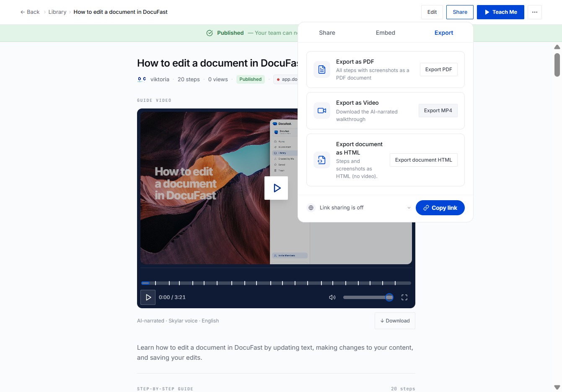Click Export document HTML button
The image size is (562, 392).
point(424,160)
